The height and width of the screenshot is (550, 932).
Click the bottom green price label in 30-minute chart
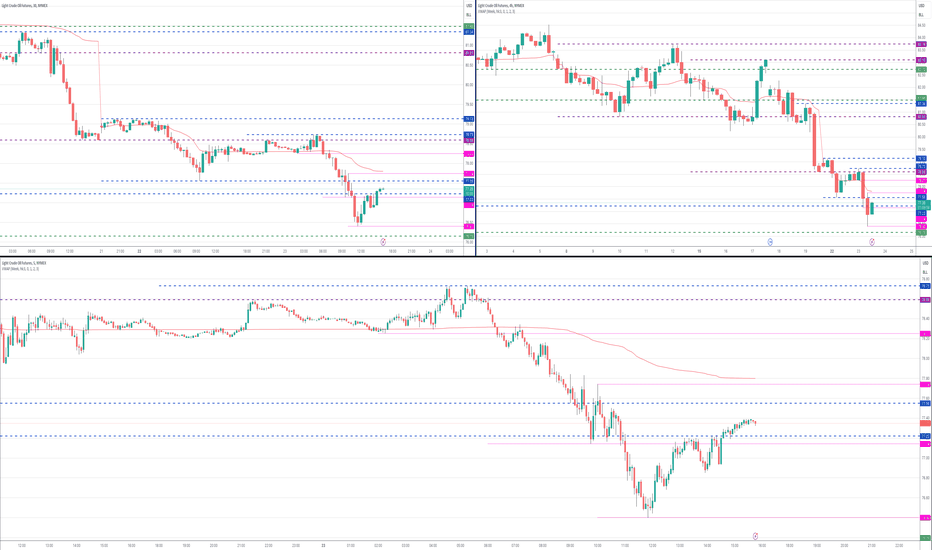(x=468, y=236)
